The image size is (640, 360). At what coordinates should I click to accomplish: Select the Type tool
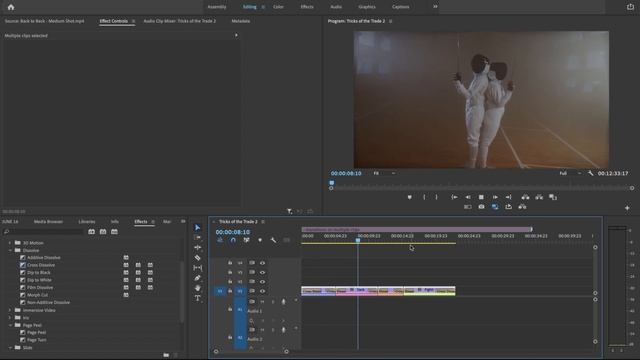(x=198, y=298)
